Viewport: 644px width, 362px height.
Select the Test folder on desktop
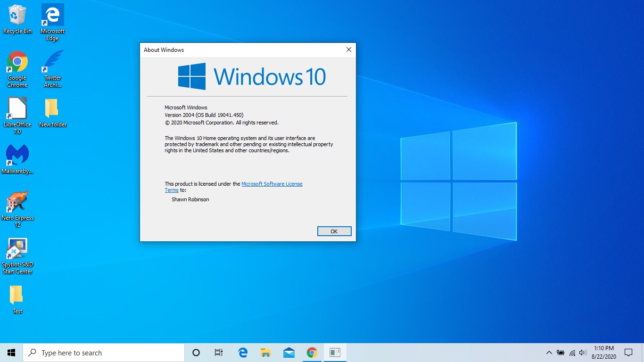click(x=17, y=299)
